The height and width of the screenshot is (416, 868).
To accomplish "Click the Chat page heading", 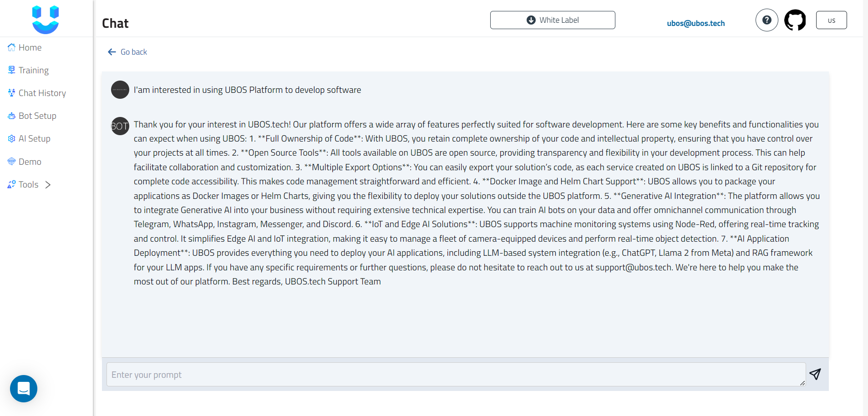I will click(x=115, y=23).
